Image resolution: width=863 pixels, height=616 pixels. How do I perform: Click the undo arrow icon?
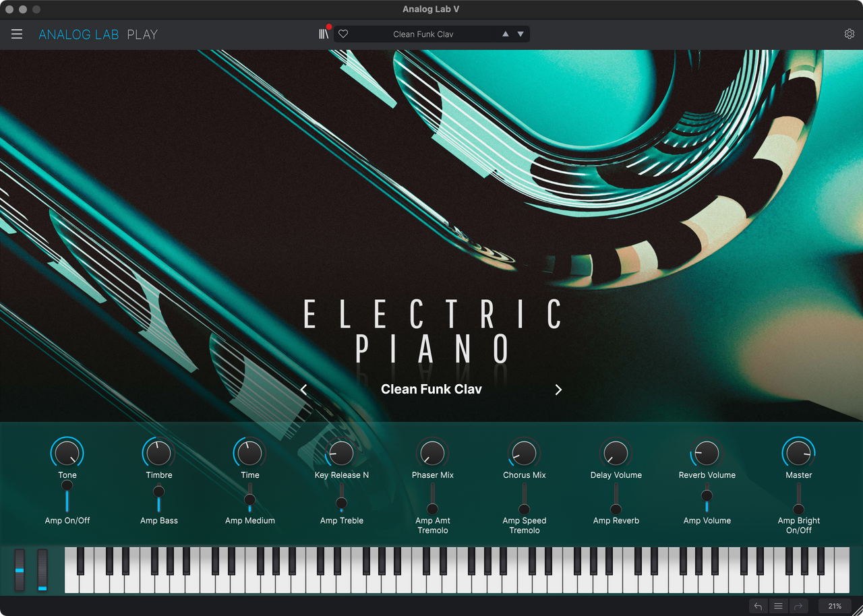tap(758, 606)
